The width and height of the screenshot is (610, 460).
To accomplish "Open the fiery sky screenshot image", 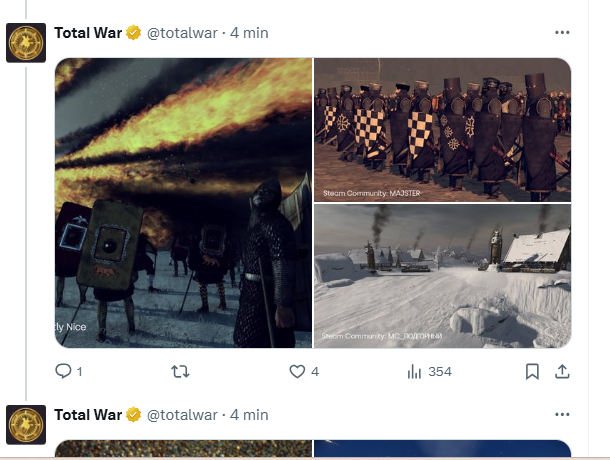I will coord(183,203).
